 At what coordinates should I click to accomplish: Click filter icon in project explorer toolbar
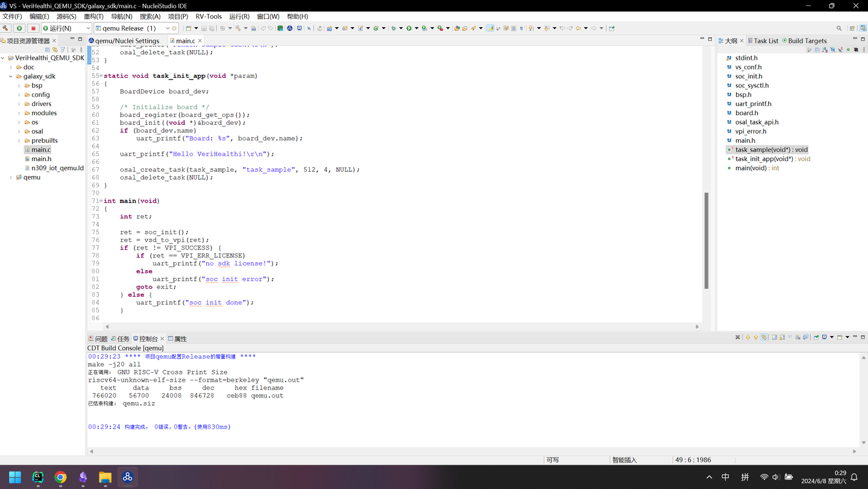pos(63,49)
